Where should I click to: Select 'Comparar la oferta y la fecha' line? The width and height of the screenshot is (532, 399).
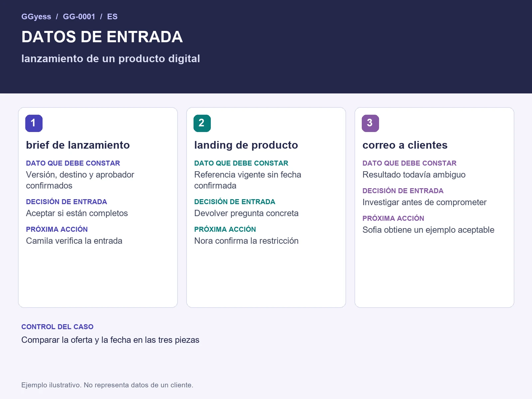click(x=110, y=340)
